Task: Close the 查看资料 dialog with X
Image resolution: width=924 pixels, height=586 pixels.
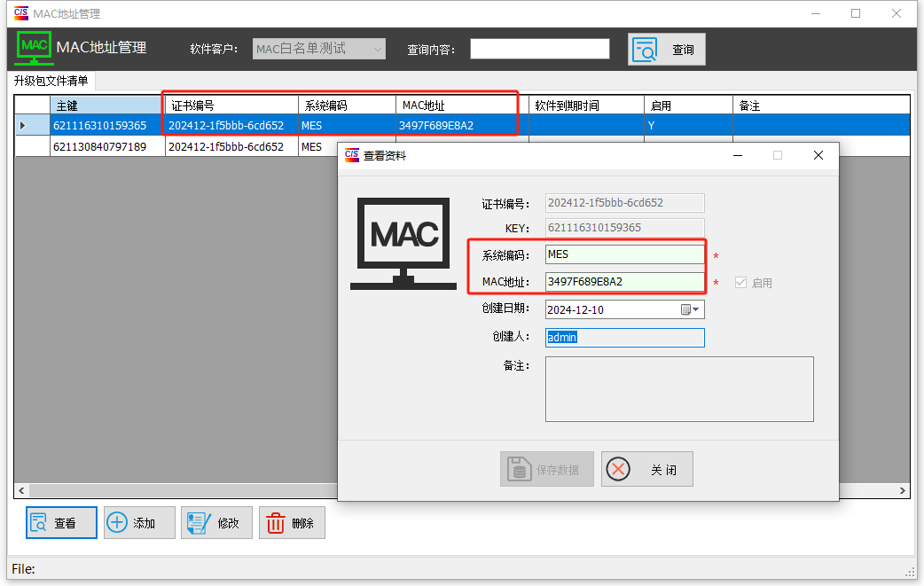Action: 818,155
